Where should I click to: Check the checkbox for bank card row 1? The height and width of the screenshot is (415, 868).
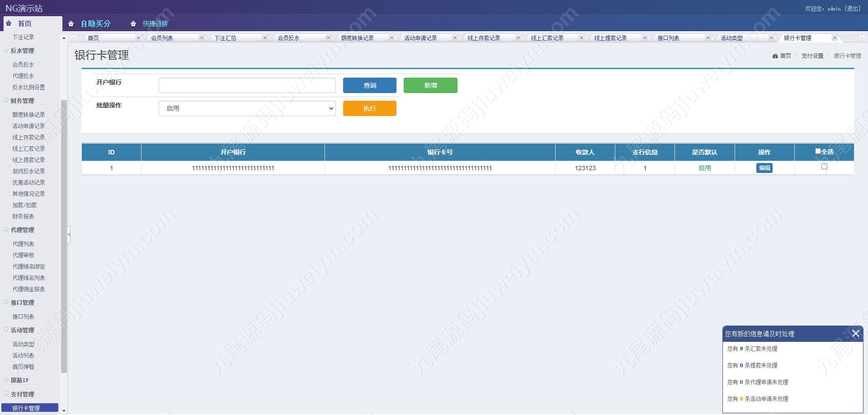(x=824, y=167)
